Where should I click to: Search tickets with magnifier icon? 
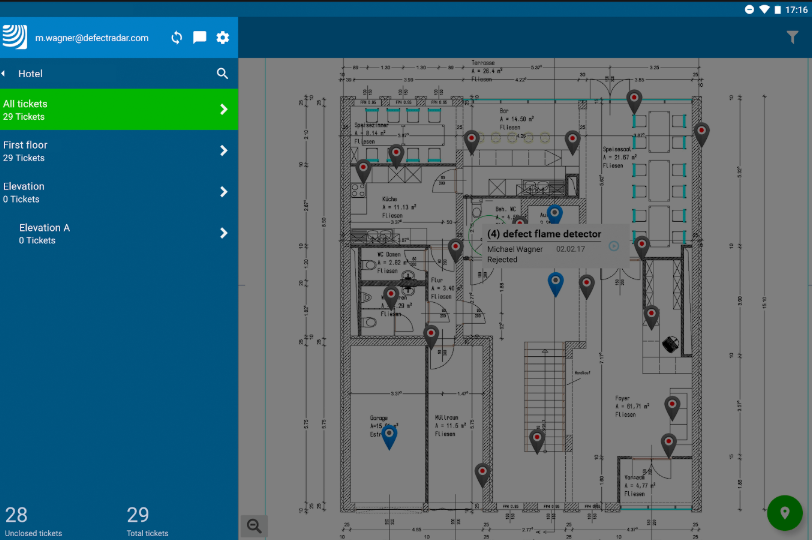coord(222,74)
